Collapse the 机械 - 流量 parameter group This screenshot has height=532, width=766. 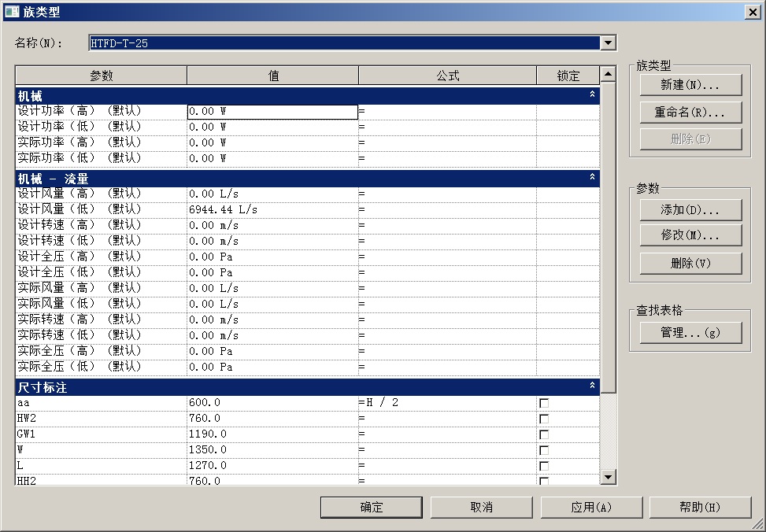592,179
